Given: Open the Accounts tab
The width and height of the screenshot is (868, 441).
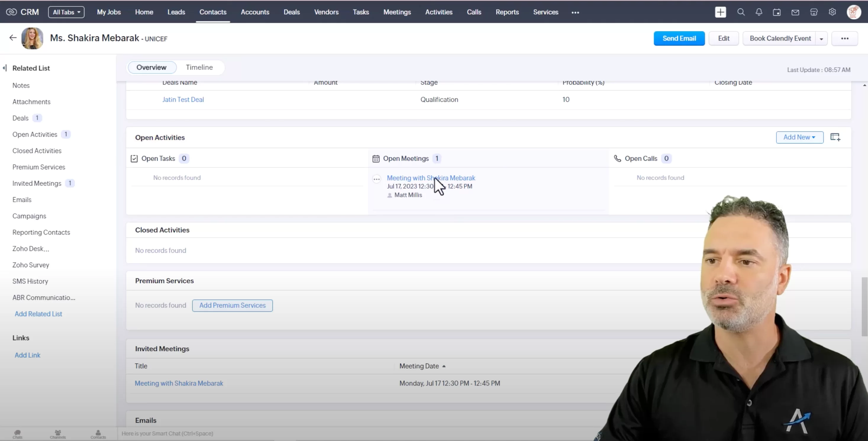Looking at the screenshot, I should [255, 12].
